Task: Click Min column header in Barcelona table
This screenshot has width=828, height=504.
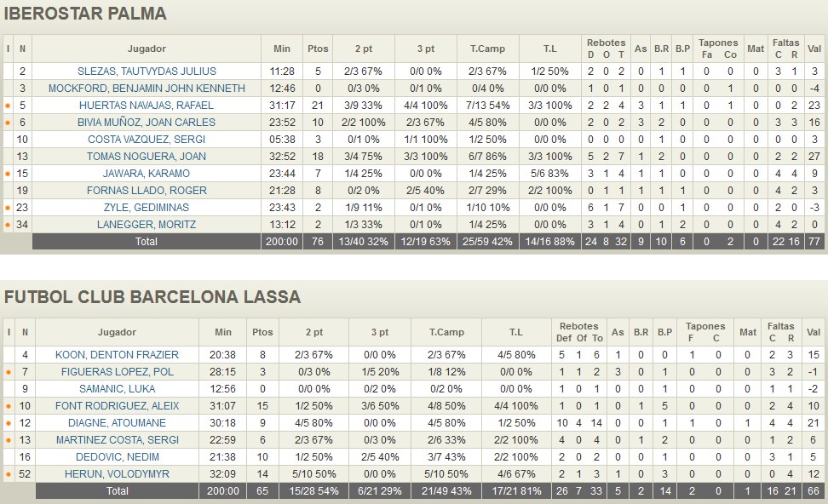Action: (223, 332)
